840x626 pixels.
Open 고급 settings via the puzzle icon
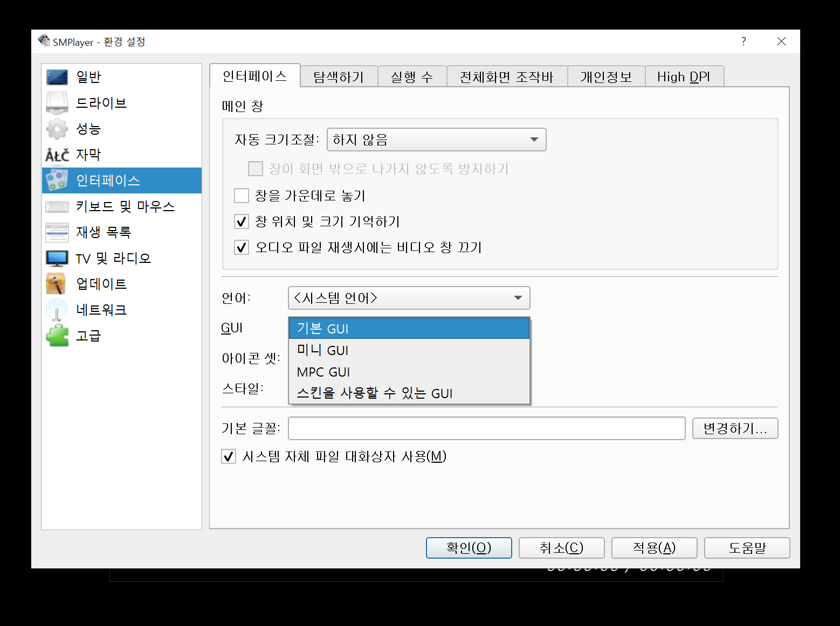click(57, 336)
